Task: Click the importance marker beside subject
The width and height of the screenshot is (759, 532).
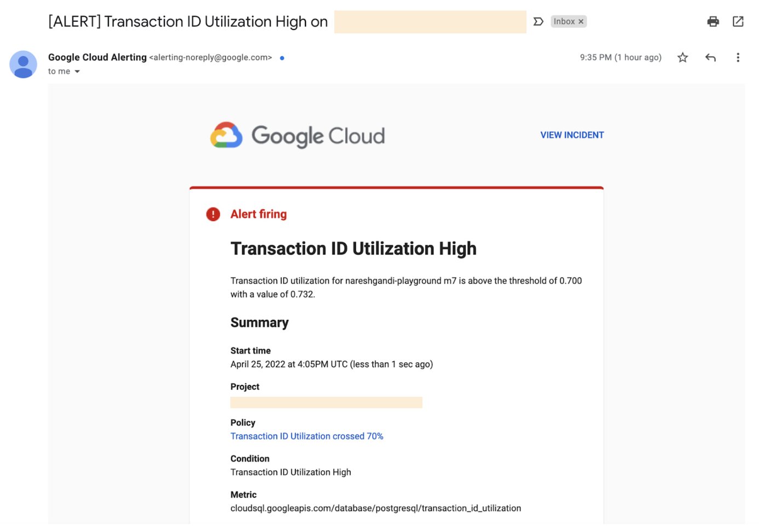Action: coord(538,21)
